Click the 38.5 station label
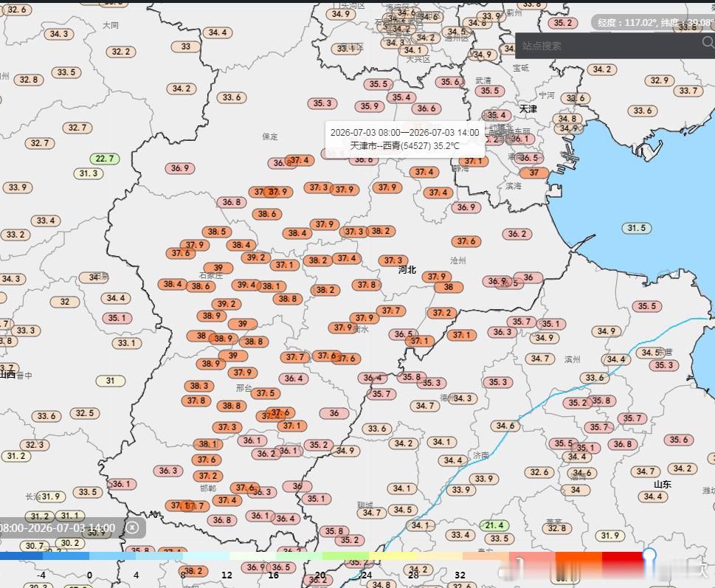The width and height of the screenshot is (715, 588). tap(217, 232)
